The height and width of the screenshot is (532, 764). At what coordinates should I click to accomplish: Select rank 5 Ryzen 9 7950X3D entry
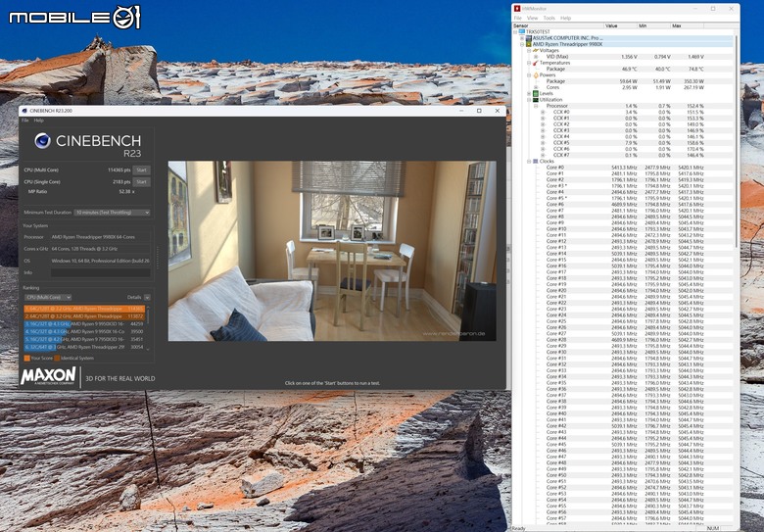(x=84, y=340)
